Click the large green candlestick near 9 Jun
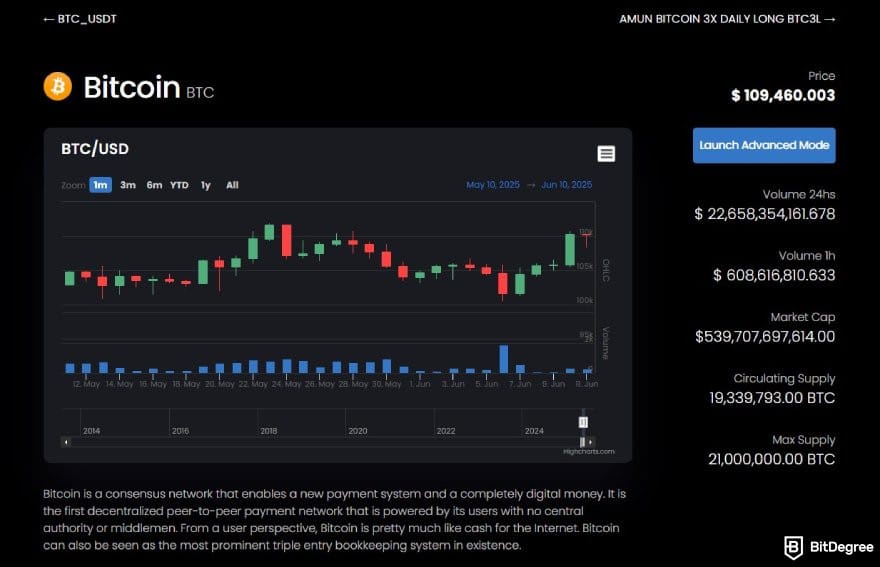This screenshot has width=880, height=567. pos(570,249)
